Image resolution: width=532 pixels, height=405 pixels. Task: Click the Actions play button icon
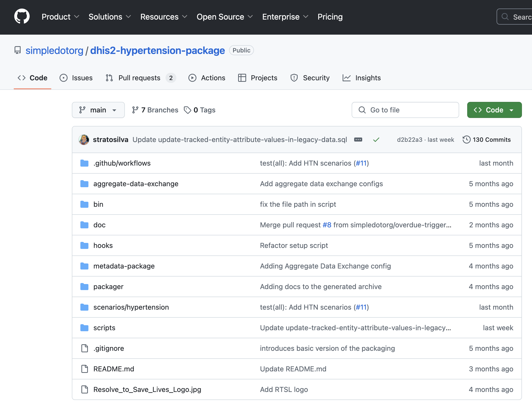pyautogui.click(x=192, y=78)
